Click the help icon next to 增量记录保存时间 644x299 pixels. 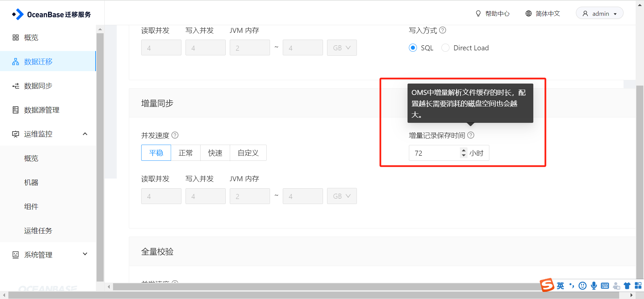[x=471, y=135]
